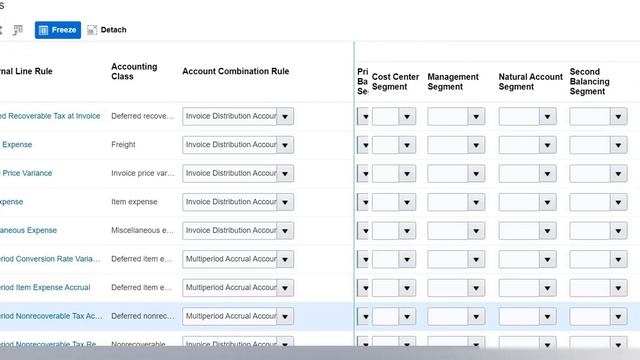
Task: Click the Cost Center Segment column header
Action: tap(395, 82)
